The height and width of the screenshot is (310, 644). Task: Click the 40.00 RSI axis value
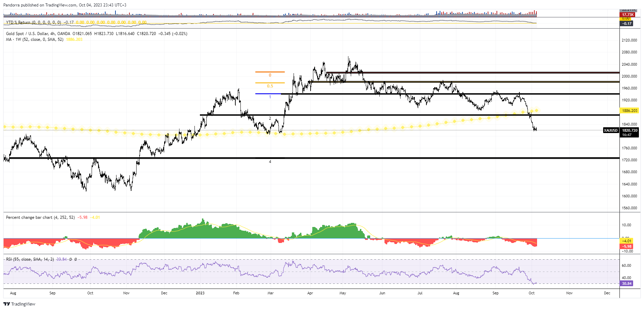click(x=627, y=278)
